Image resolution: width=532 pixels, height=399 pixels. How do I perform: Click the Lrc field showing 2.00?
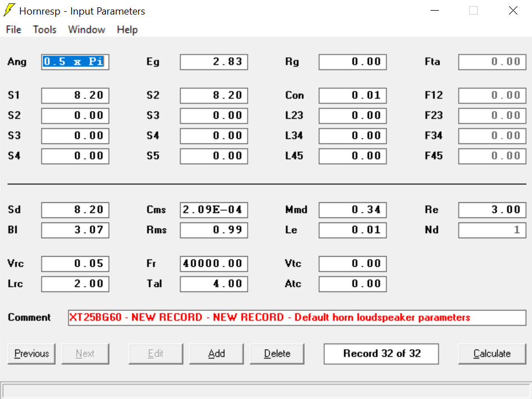point(75,284)
